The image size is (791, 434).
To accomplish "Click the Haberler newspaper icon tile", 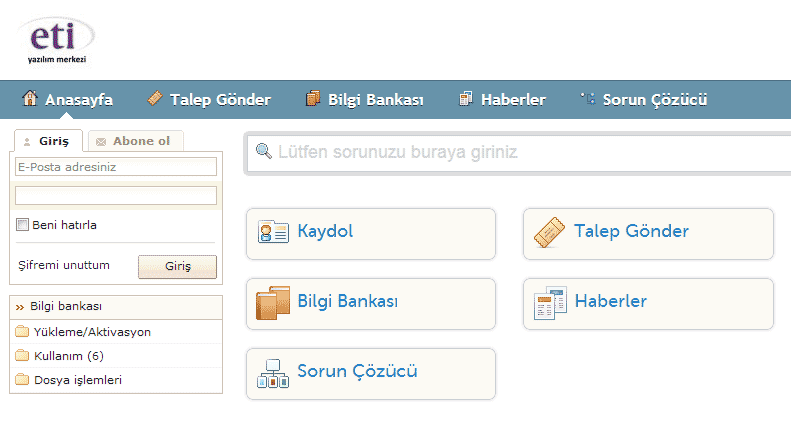I will 550,302.
